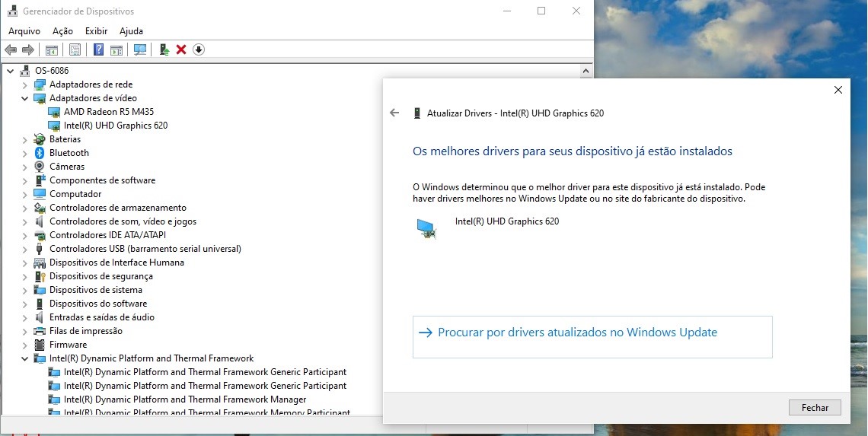This screenshot has height=436, width=868.
Task: Click the back arrow in the driver dialog
Action: [394, 113]
